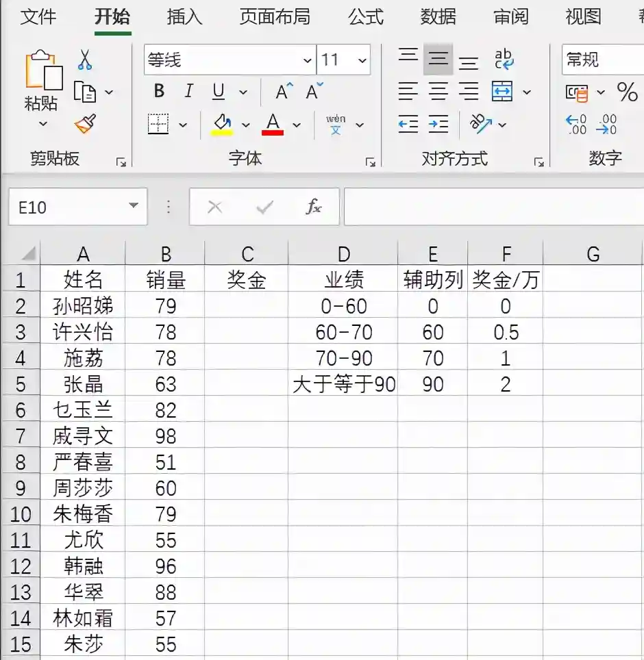Select cell C2 under 奖金
Viewport: 644px width, 660px height.
point(247,305)
